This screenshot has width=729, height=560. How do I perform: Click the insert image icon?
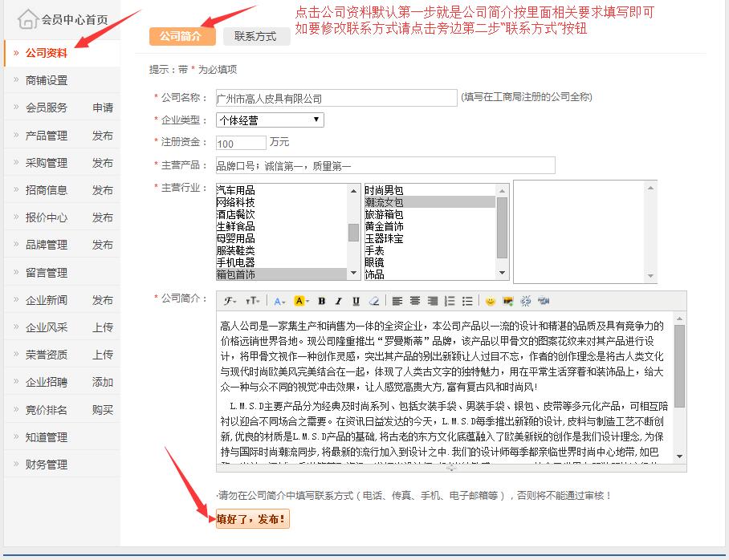point(507,301)
